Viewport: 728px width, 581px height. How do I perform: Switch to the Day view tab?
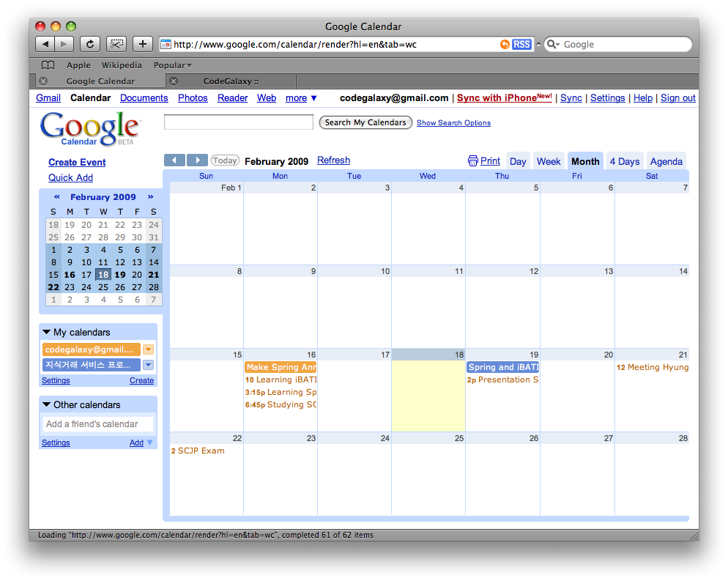click(x=518, y=161)
